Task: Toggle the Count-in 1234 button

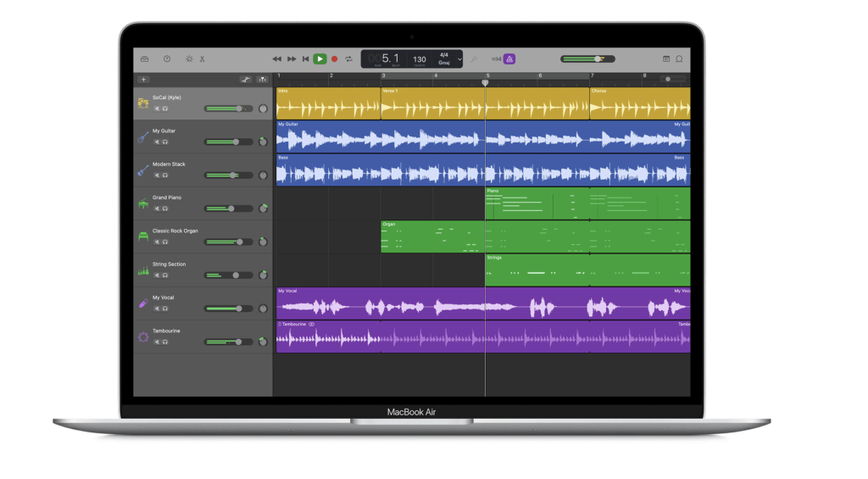Action: coord(495,58)
